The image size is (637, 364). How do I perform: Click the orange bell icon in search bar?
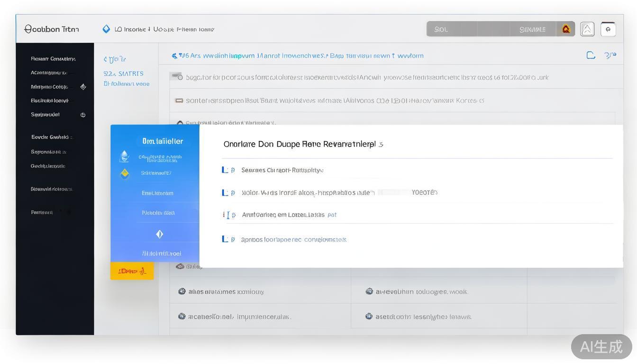[566, 29]
